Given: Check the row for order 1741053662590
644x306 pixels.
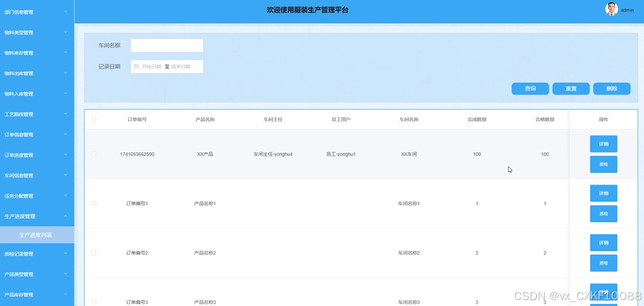Looking at the screenshot, I should [x=94, y=154].
